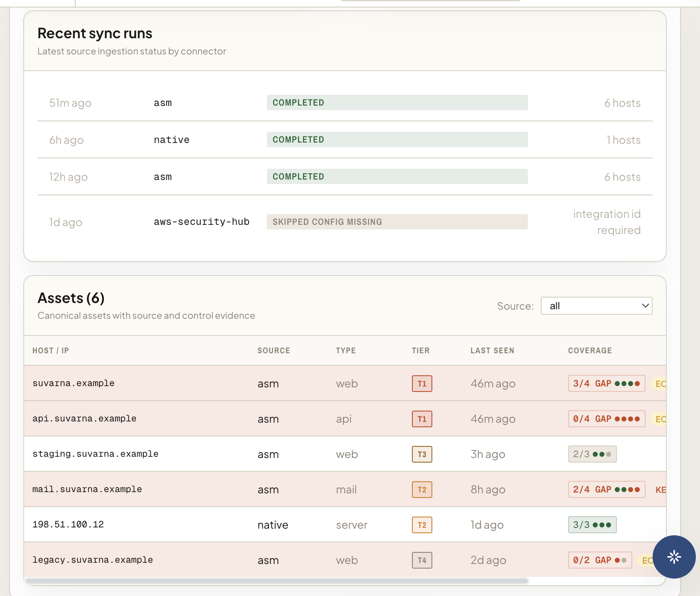Click the native connector in sync runs
The height and width of the screenshot is (596, 700).
[x=172, y=140]
